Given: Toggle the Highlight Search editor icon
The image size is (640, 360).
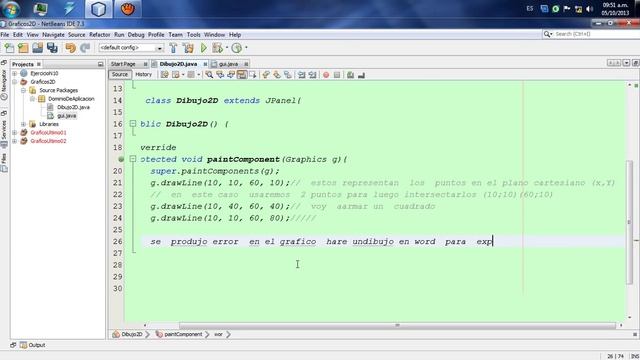Looking at the screenshot, I should 242,75.
